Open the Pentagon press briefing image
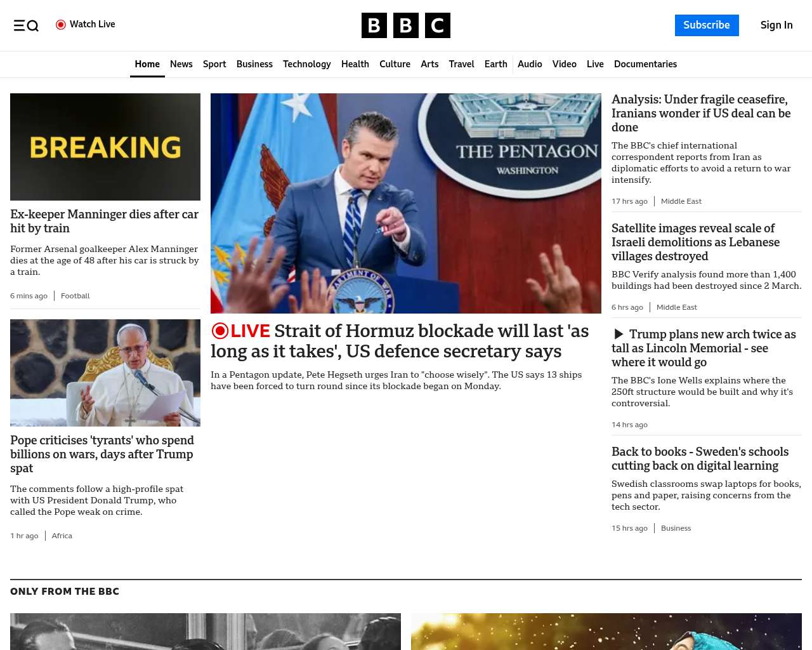Viewport: 812px width, 650px height. tap(405, 203)
